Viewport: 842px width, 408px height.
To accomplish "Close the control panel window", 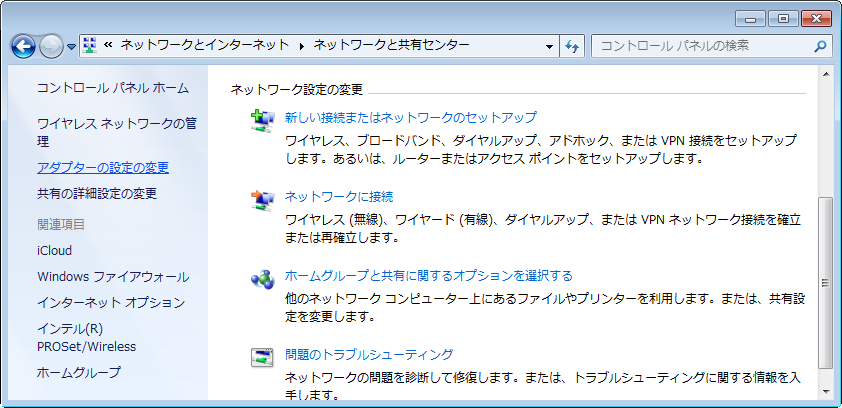I will tap(816, 19).
